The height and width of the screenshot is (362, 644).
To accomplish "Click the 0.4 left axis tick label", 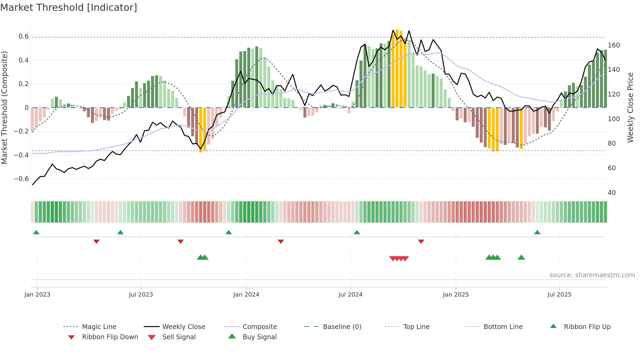I will pos(24,60).
